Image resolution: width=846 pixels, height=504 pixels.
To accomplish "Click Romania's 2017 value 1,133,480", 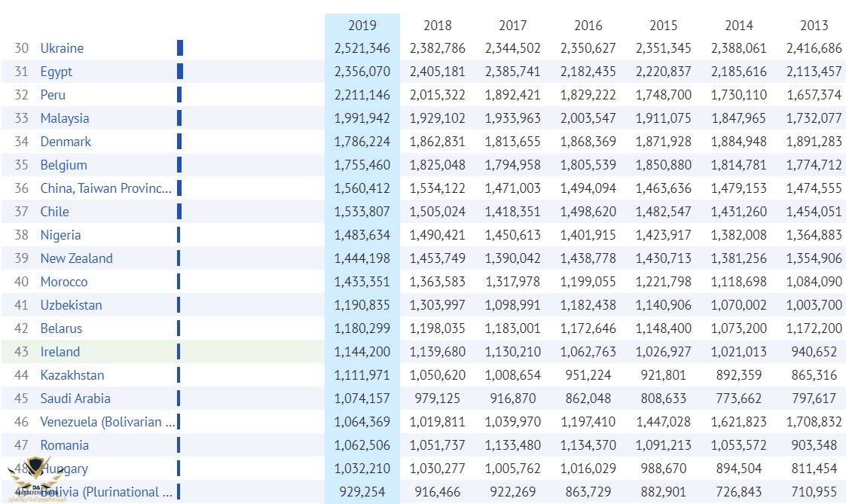I will tap(513, 445).
